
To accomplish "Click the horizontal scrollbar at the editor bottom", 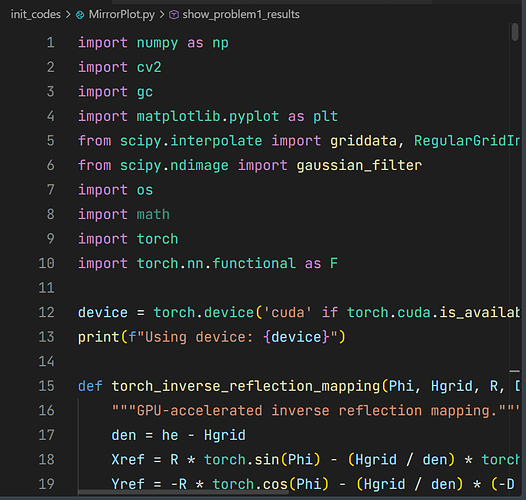I will point(183,492).
